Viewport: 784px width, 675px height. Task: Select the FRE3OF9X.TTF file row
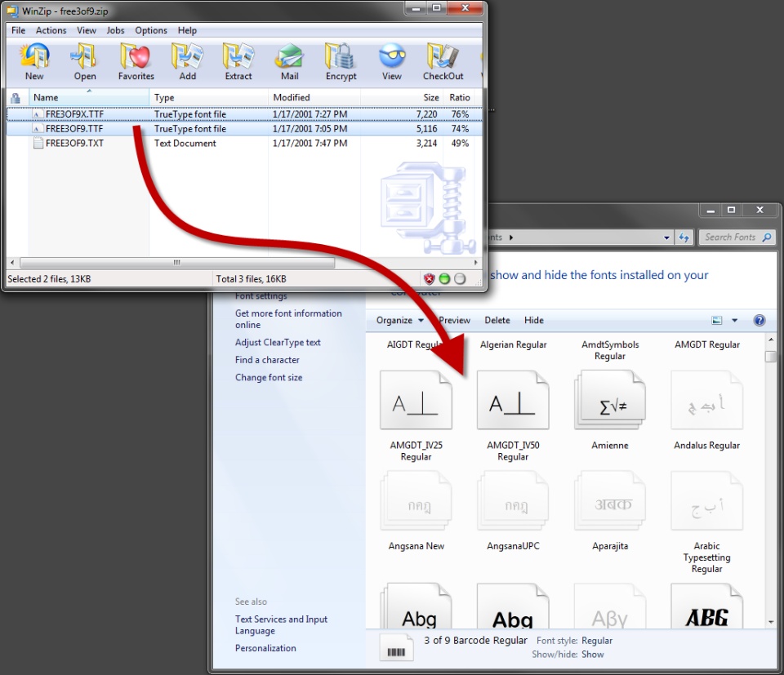(245, 114)
